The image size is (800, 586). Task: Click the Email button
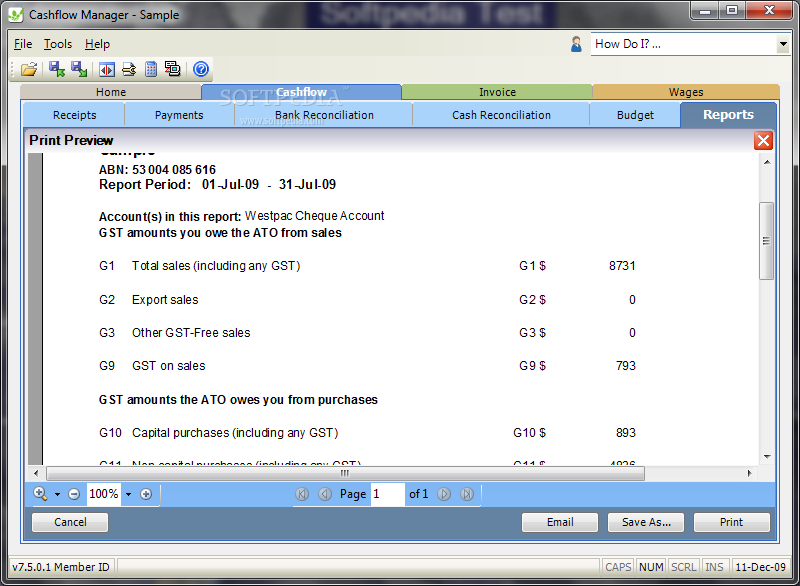(560, 522)
